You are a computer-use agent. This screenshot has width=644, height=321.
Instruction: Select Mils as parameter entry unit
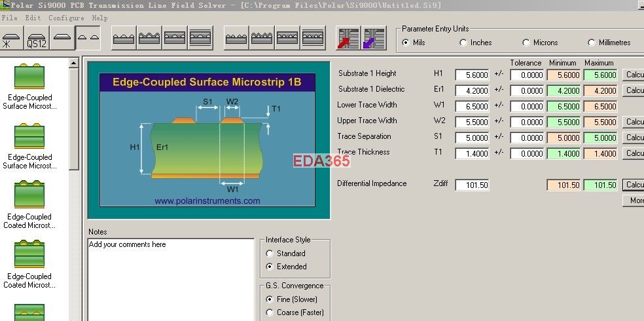[x=406, y=43]
